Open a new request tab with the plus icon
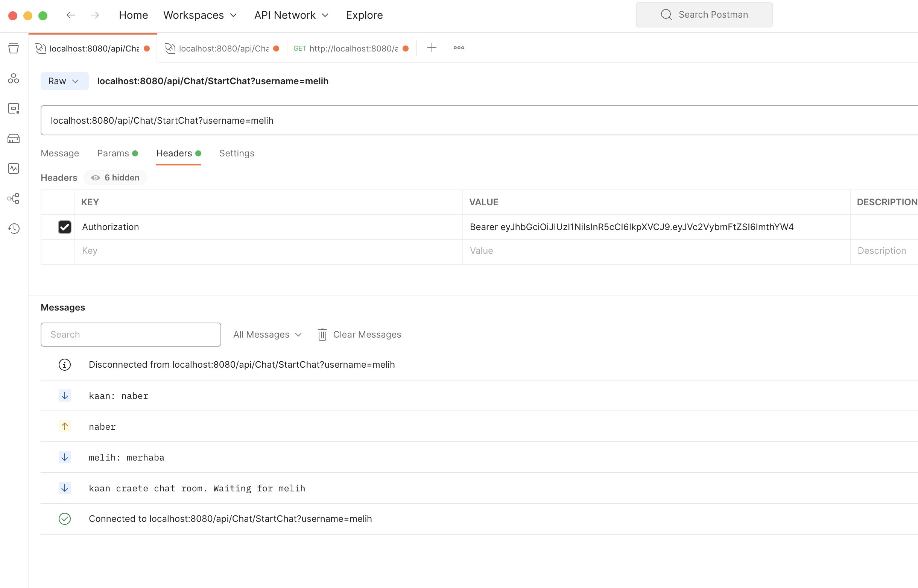Viewport: 918px width, 588px height. click(x=432, y=48)
